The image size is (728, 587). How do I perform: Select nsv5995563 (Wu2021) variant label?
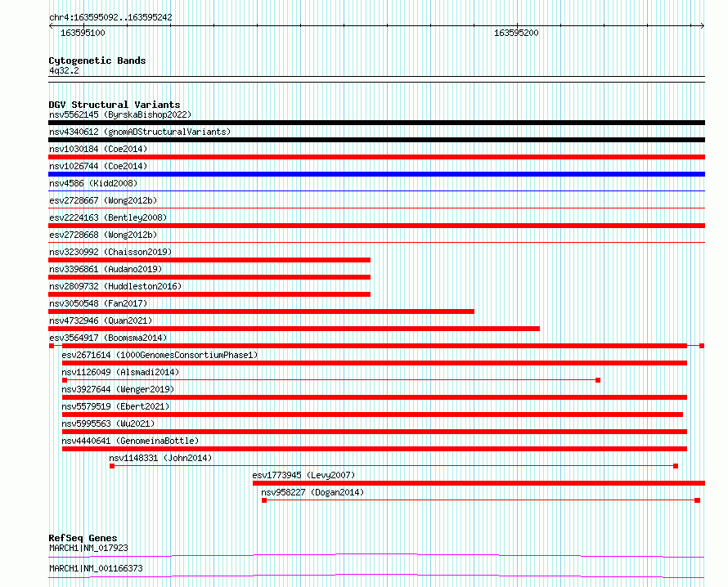(108, 423)
